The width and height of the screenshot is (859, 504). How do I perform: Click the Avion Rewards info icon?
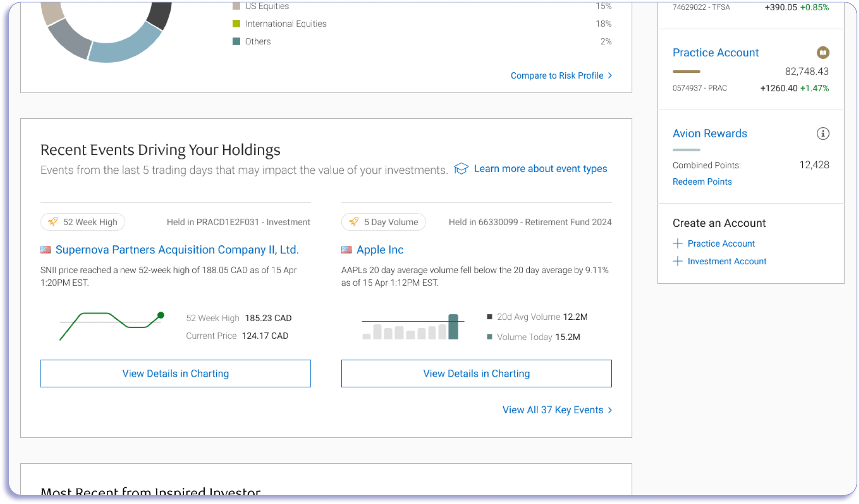pyautogui.click(x=823, y=134)
